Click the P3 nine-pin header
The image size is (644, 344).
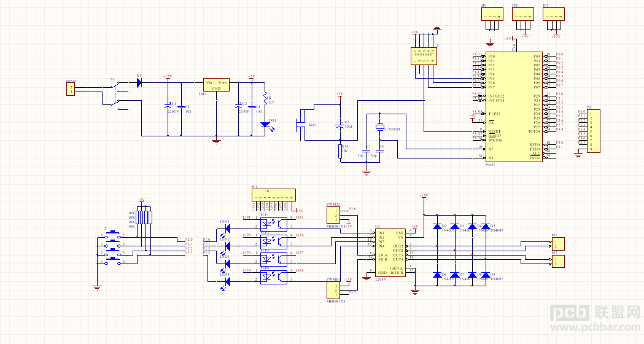point(593,131)
